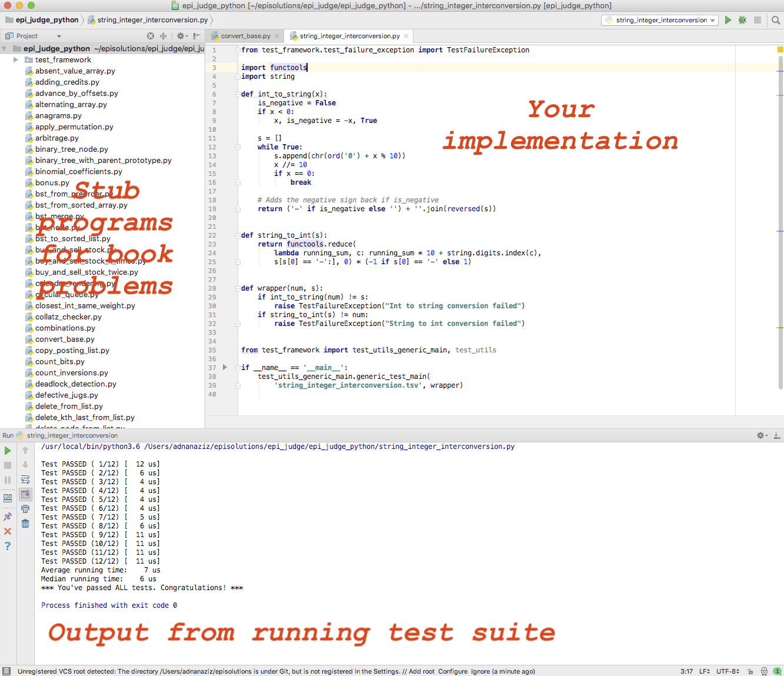Click string_integer_interconversion.py breadcrumb

148,20
